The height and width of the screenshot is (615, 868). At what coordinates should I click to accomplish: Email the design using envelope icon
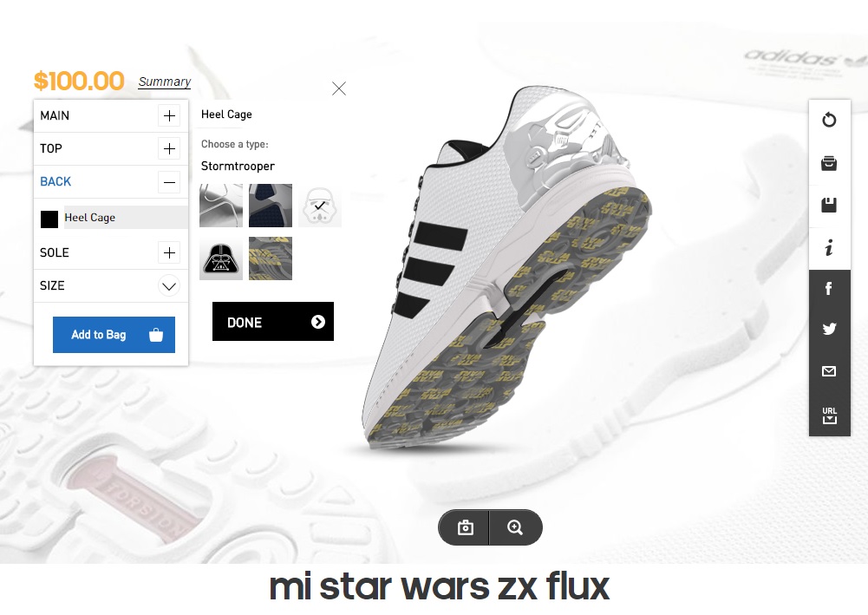[x=829, y=371]
